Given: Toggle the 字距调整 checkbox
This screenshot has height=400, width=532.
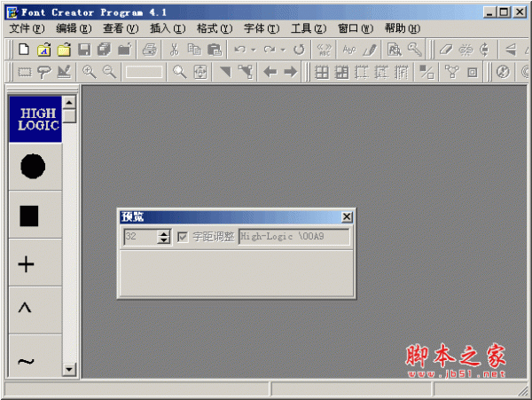Looking at the screenshot, I should [183, 237].
